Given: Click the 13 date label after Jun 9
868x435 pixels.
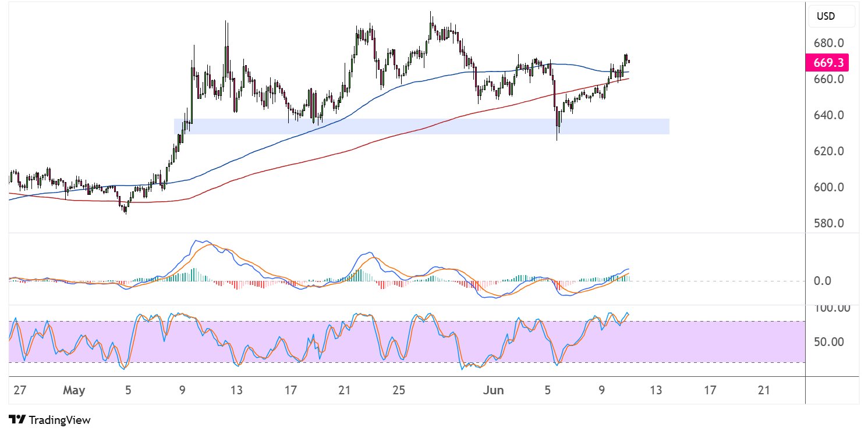Looking at the screenshot, I should point(656,390).
